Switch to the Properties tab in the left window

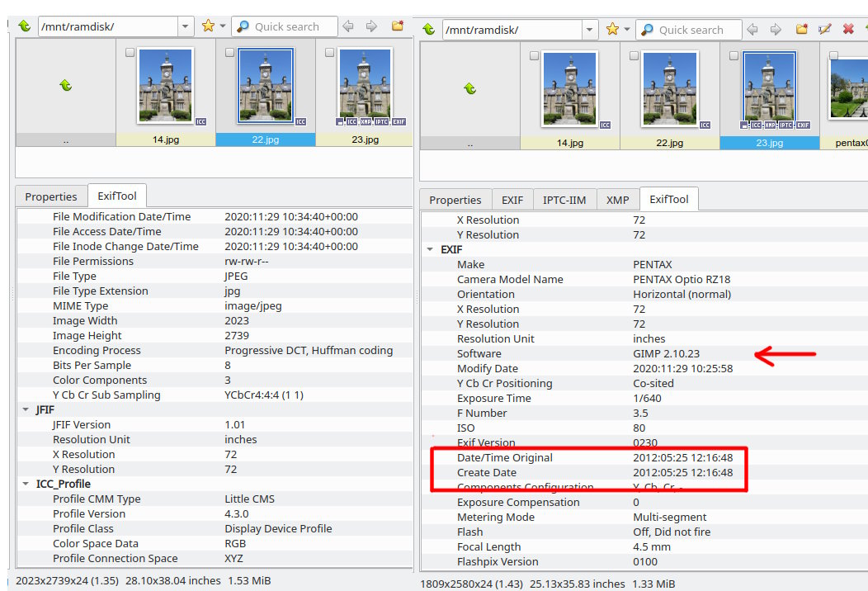pos(51,196)
